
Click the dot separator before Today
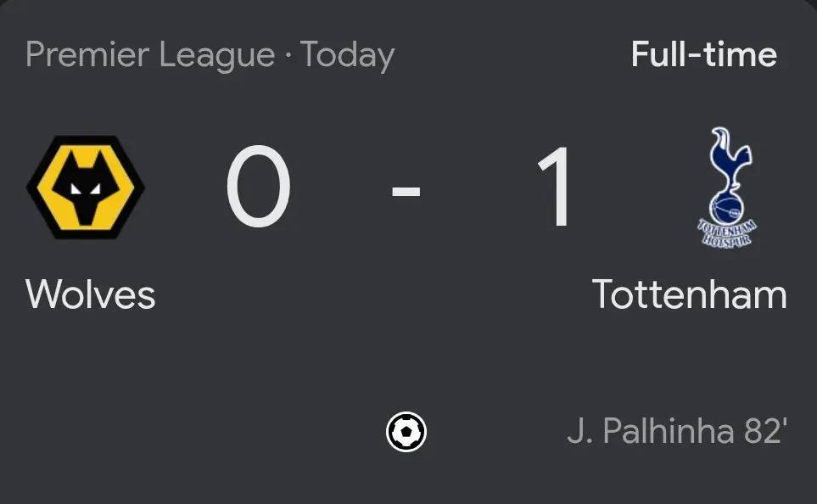[288, 57]
